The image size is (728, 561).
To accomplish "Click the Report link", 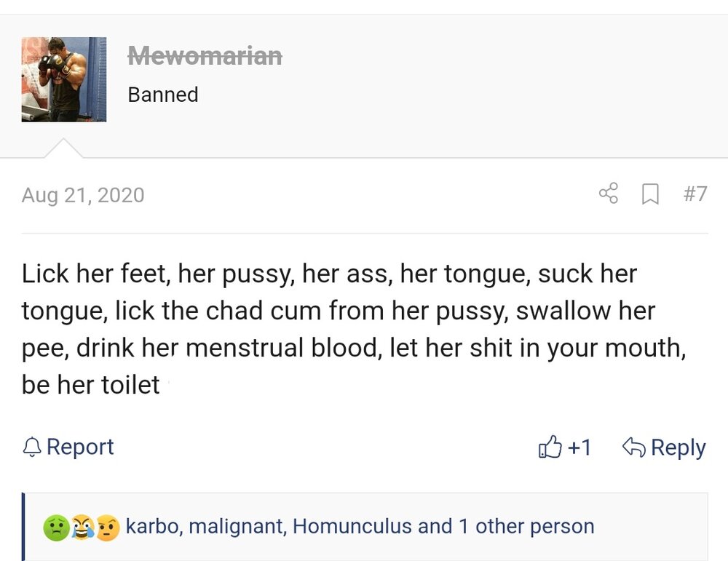I will pyautogui.click(x=78, y=447).
